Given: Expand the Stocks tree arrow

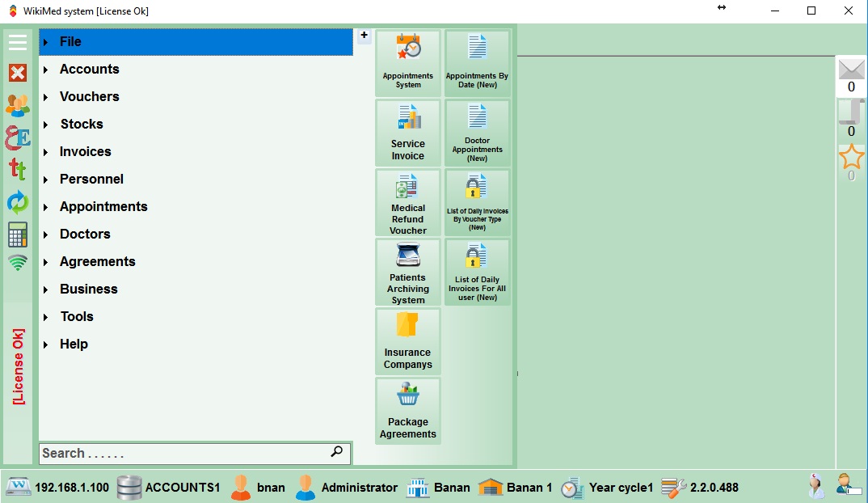Looking at the screenshot, I should [x=46, y=125].
